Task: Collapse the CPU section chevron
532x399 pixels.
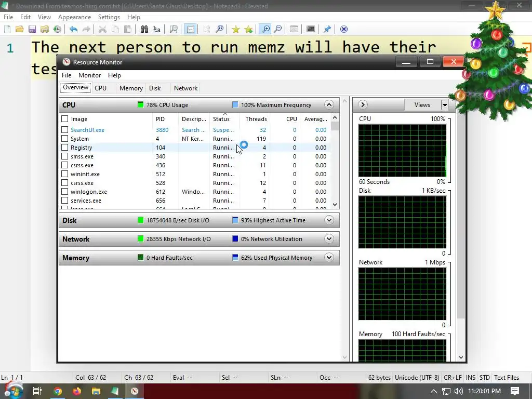Action: [x=329, y=104]
